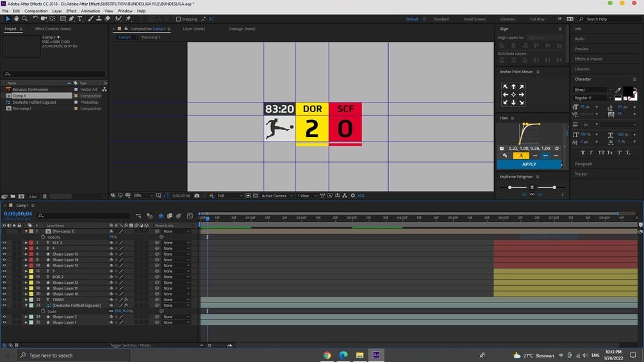Image resolution: width=644 pixels, height=362 pixels.
Task: Select the Unified Camera tool
Action: [x=44, y=19]
